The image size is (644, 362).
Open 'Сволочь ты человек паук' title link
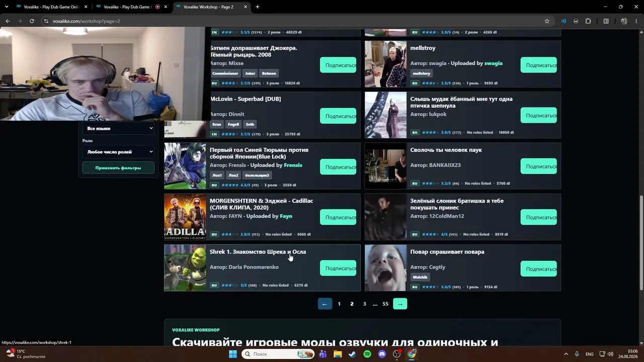pos(446,150)
